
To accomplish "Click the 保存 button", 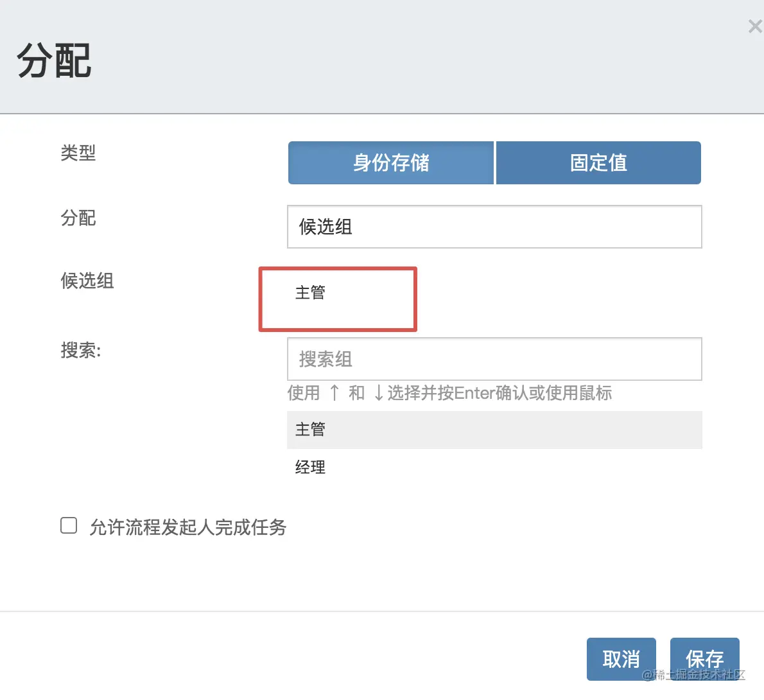I will click(704, 659).
